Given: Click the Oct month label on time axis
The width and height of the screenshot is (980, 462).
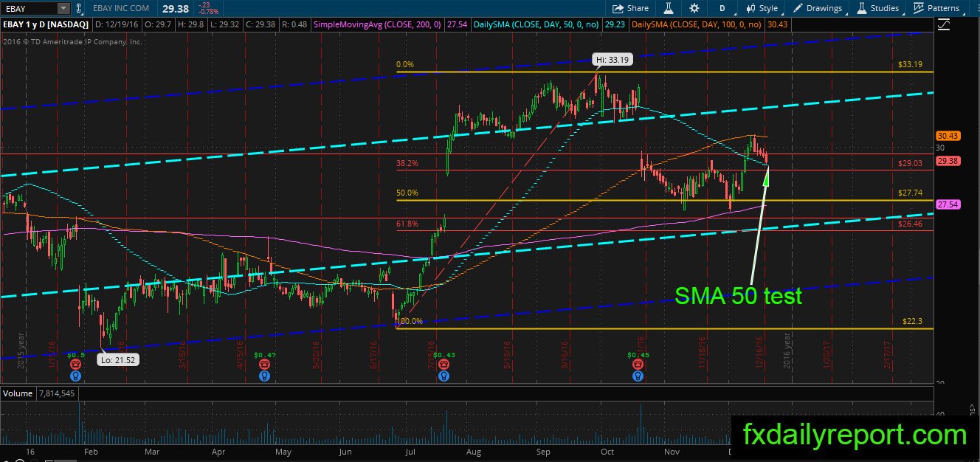Looking at the screenshot, I should (607, 450).
